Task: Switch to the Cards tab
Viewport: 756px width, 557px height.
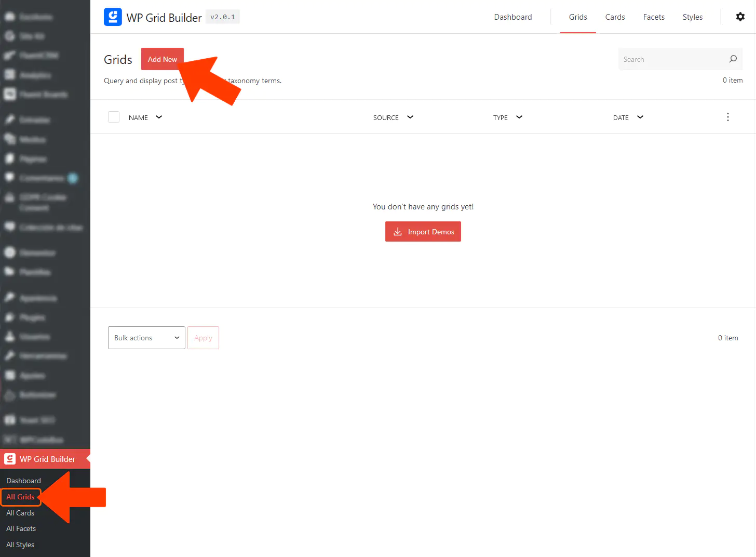Action: (x=615, y=17)
